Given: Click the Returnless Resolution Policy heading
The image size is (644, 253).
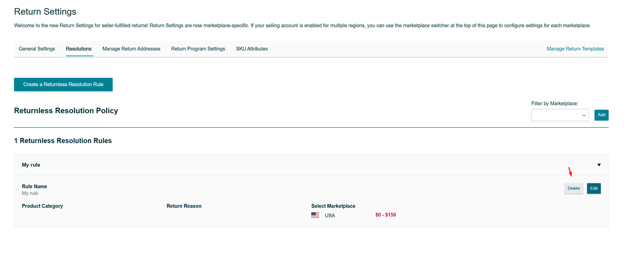Looking at the screenshot, I should click(x=66, y=111).
